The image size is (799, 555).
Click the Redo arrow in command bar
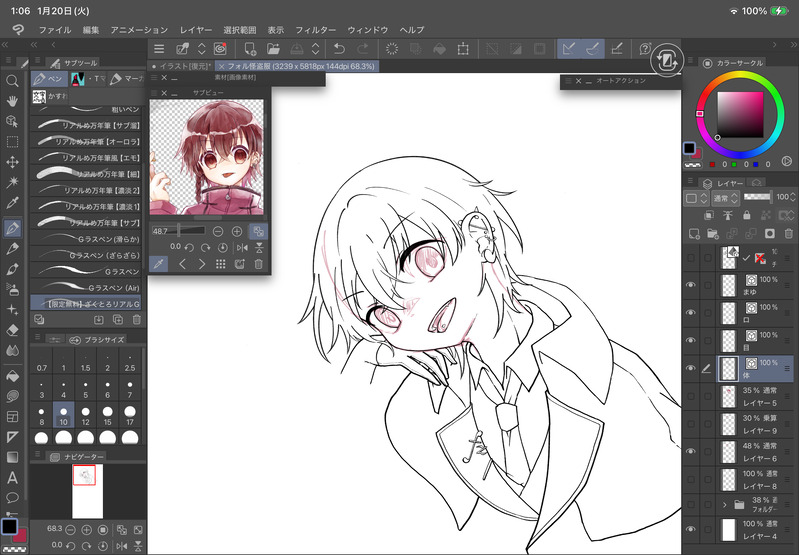(363, 49)
